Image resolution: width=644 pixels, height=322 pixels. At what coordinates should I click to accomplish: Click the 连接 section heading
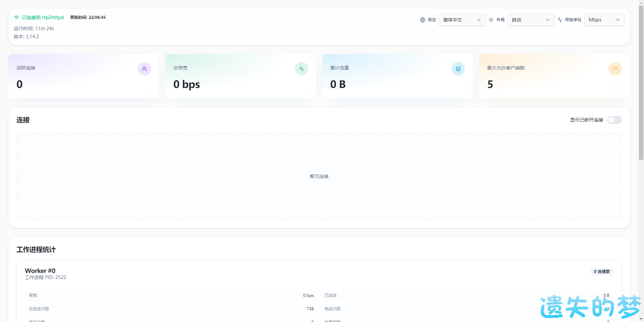23,120
